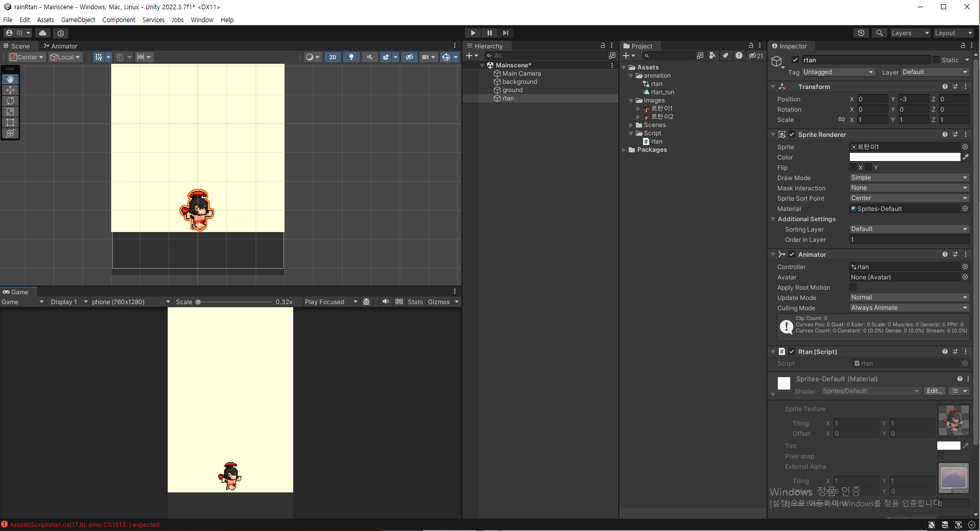This screenshot has height=531, width=980.
Task: Open phone (760x1280) resolution dropdown
Action: pos(131,302)
